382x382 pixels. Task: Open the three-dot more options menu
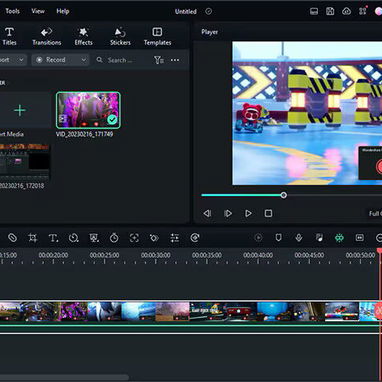click(x=175, y=60)
